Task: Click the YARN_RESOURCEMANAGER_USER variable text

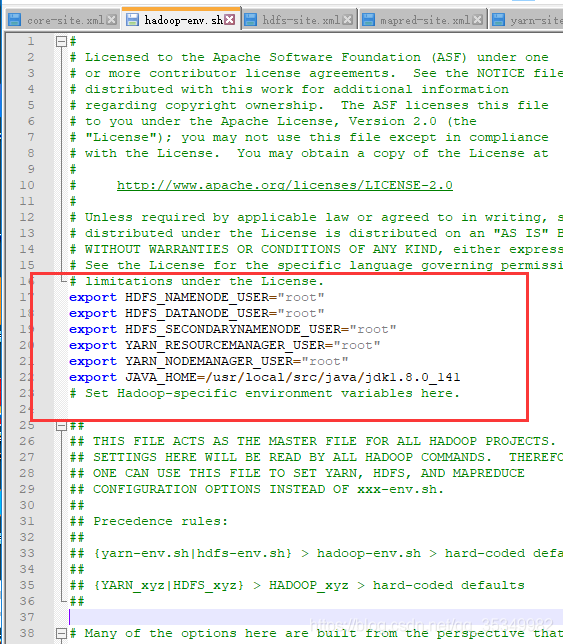Action: [x=225, y=345]
